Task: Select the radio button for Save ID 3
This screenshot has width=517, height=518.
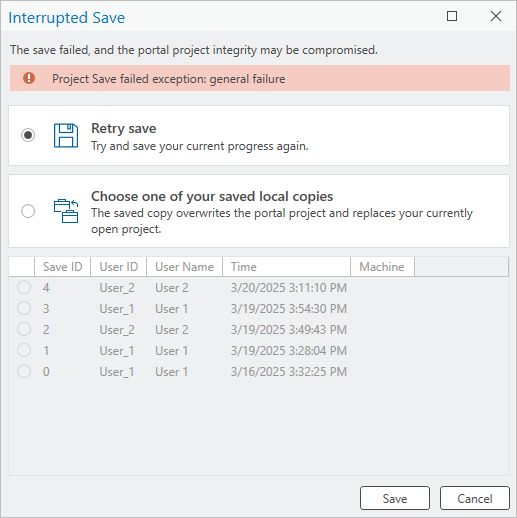Action: (24, 308)
